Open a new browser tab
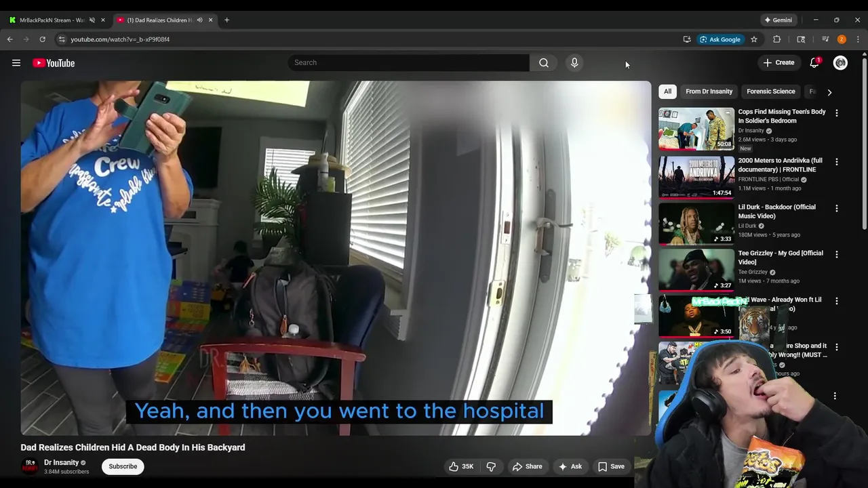This screenshot has width=868, height=488. click(226, 20)
